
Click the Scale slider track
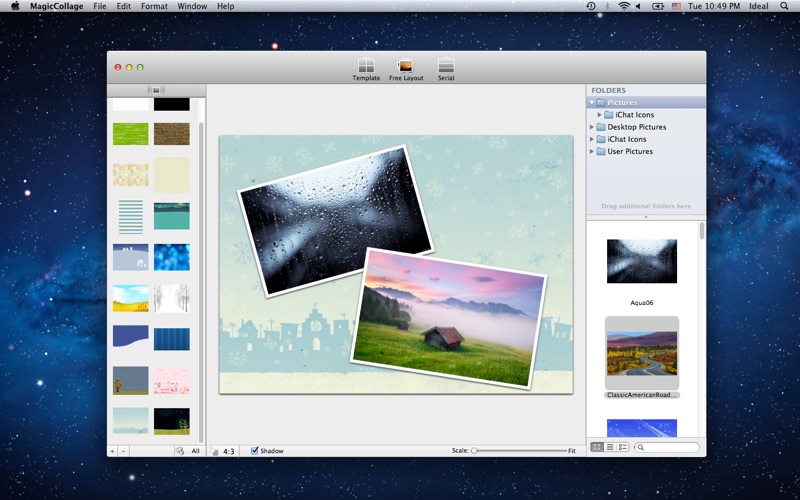tap(518, 451)
